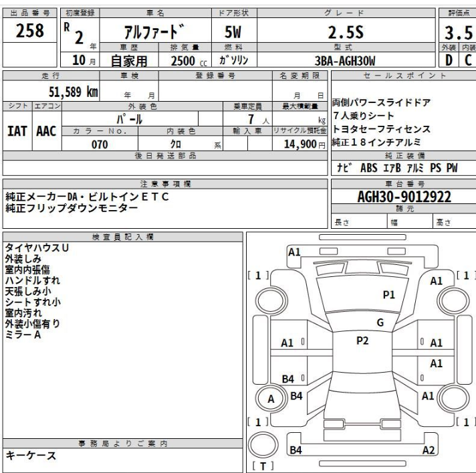Select the sales point 両側パワースライドドア

381,102
